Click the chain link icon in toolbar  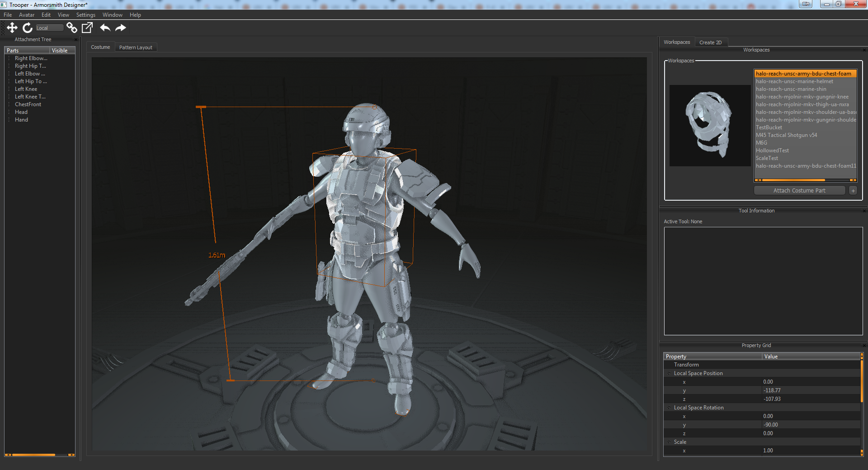[x=71, y=28]
